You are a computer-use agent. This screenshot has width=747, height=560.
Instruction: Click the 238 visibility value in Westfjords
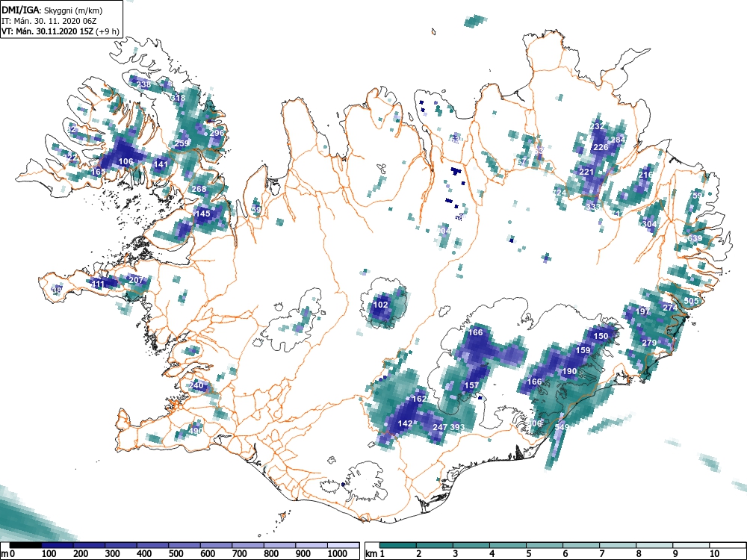click(143, 85)
